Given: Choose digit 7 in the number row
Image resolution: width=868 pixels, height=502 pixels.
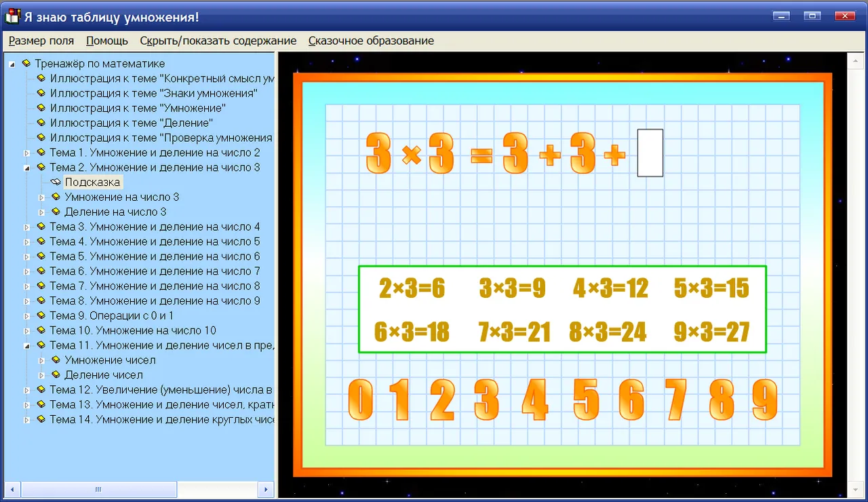Looking at the screenshot, I should [675, 400].
